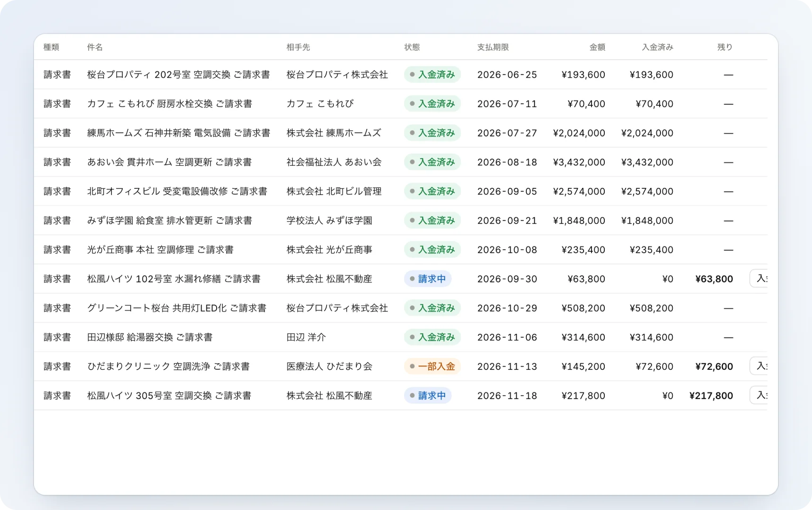Open 光が丘商事 本社 空調修理 ご請求書
The image size is (812, 510).
point(161,250)
